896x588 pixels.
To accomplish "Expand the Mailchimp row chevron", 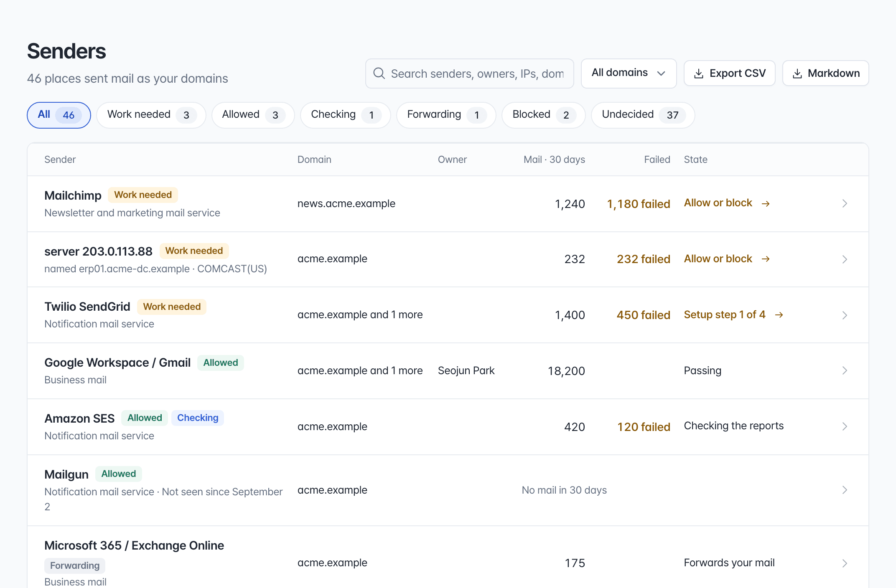I will 845,203.
